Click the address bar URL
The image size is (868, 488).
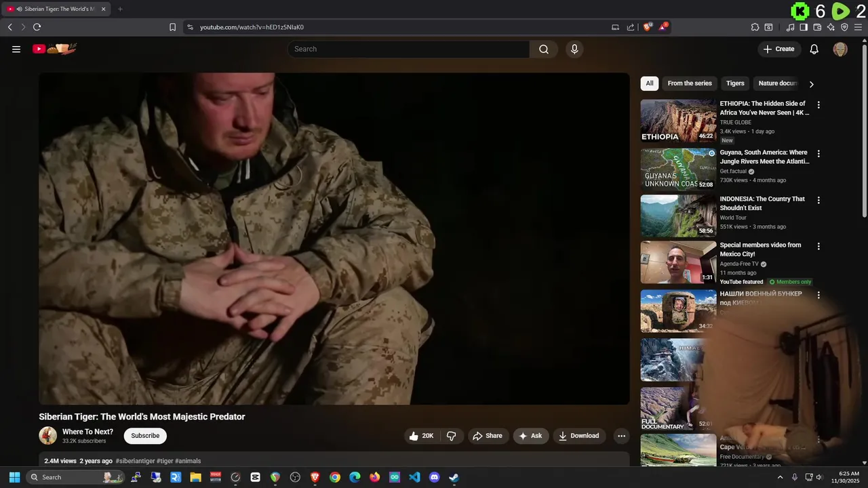252,27
